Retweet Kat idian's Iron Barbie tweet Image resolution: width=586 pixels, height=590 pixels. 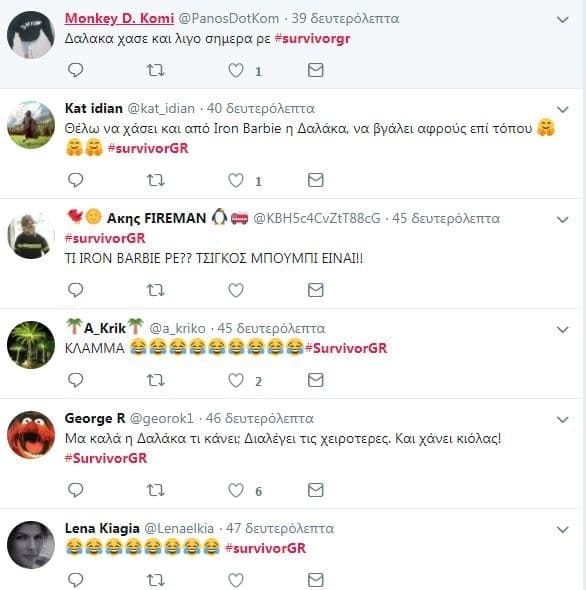click(x=155, y=180)
